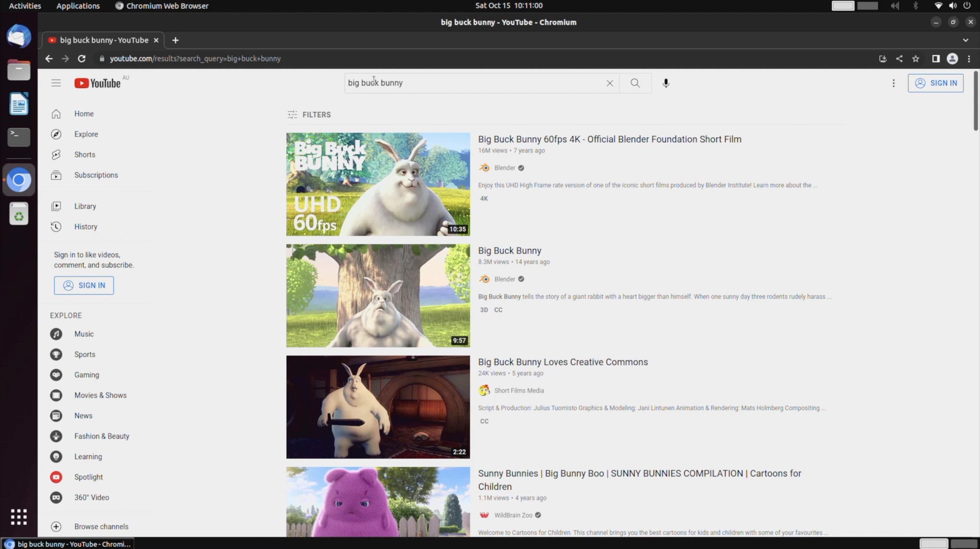Click the magnifying glass search button
The height and width of the screenshot is (549, 980).
[635, 83]
